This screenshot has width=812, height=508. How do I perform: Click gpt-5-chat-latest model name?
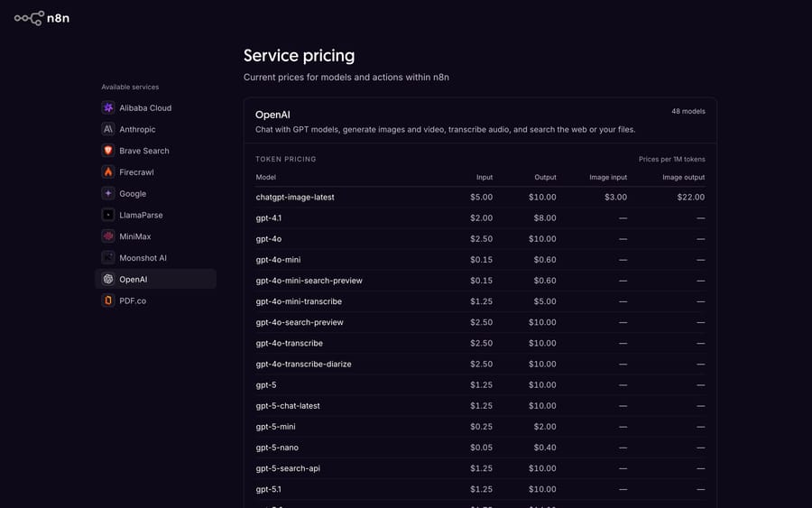(x=288, y=406)
